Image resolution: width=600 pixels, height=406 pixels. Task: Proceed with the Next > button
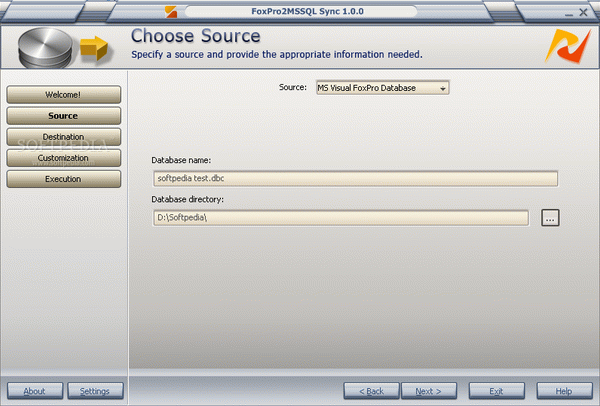429,391
